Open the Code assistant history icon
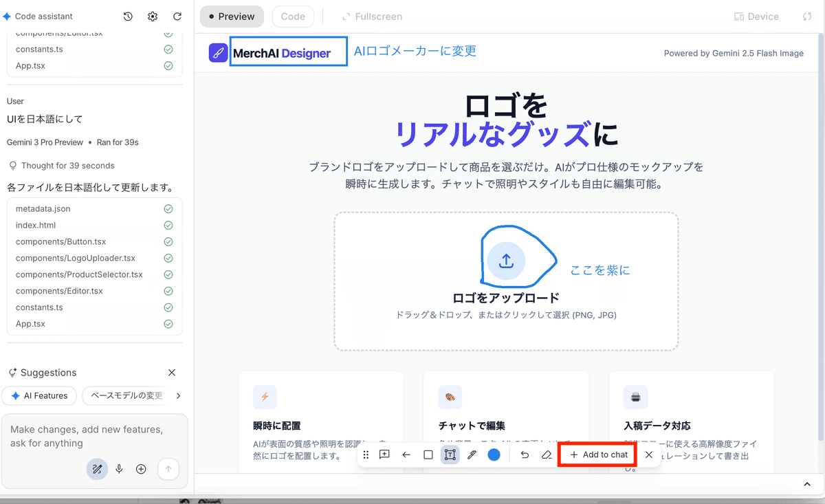825x504 pixels. (x=128, y=17)
